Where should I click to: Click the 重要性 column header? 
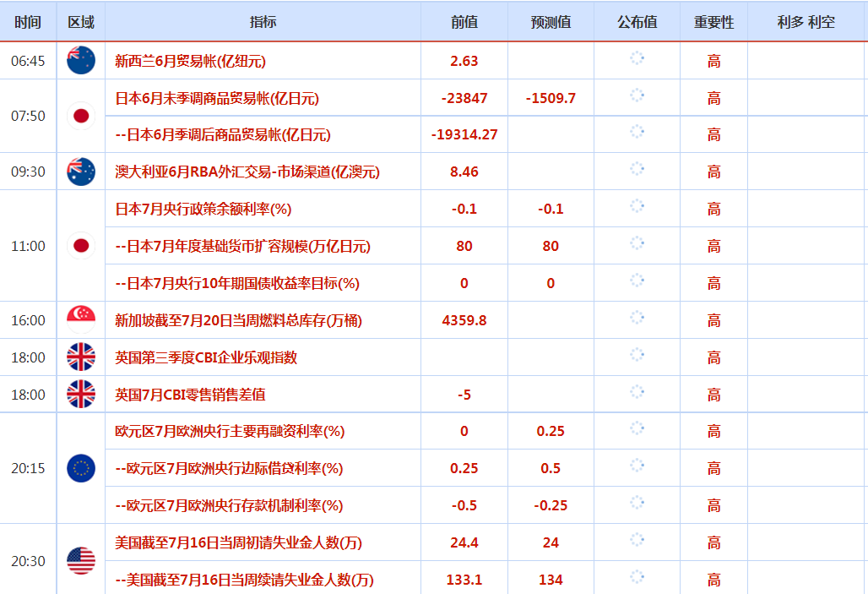pyautogui.click(x=713, y=22)
